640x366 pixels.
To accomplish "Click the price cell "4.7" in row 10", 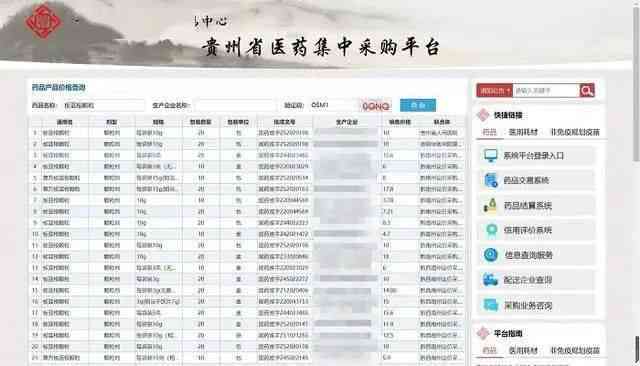I will [387, 234].
